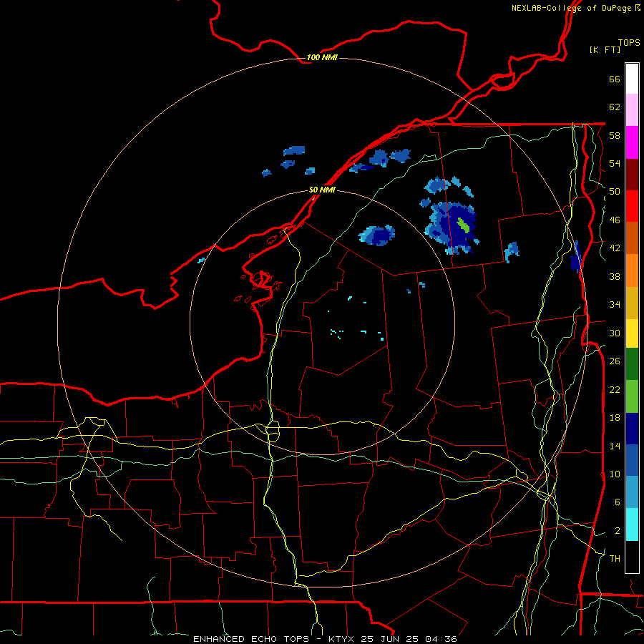Click the legend value '10'
644x644 pixels.
615,474
